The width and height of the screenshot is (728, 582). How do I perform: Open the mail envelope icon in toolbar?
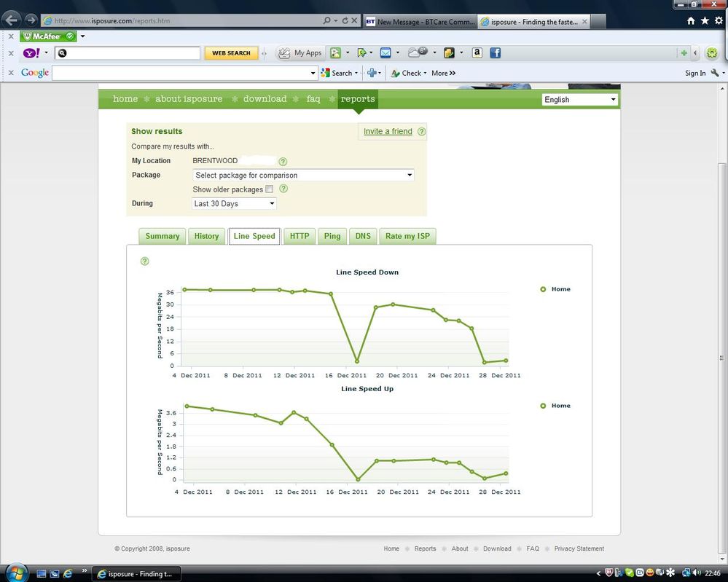tap(385, 53)
